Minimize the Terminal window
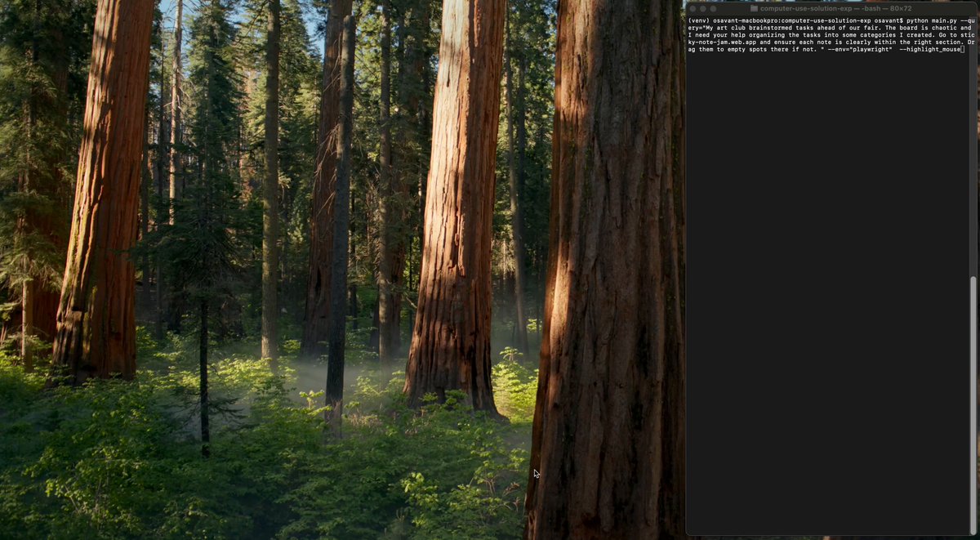The image size is (980, 540). (x=702, y=9)
